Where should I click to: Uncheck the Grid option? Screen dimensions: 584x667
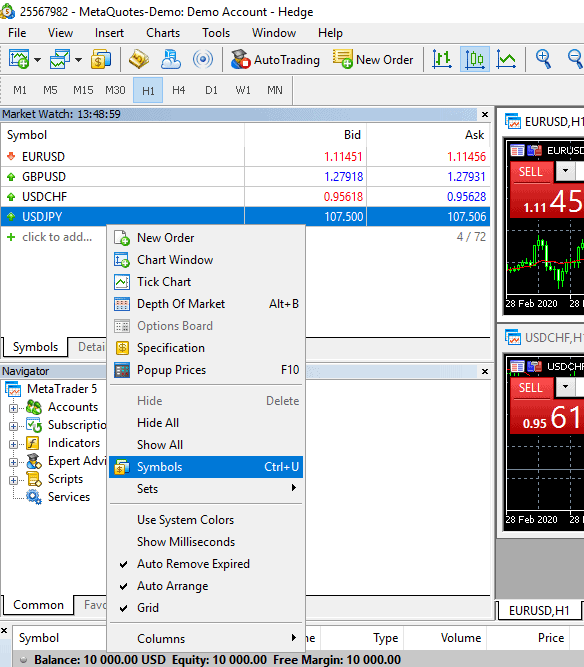(206, 608)
